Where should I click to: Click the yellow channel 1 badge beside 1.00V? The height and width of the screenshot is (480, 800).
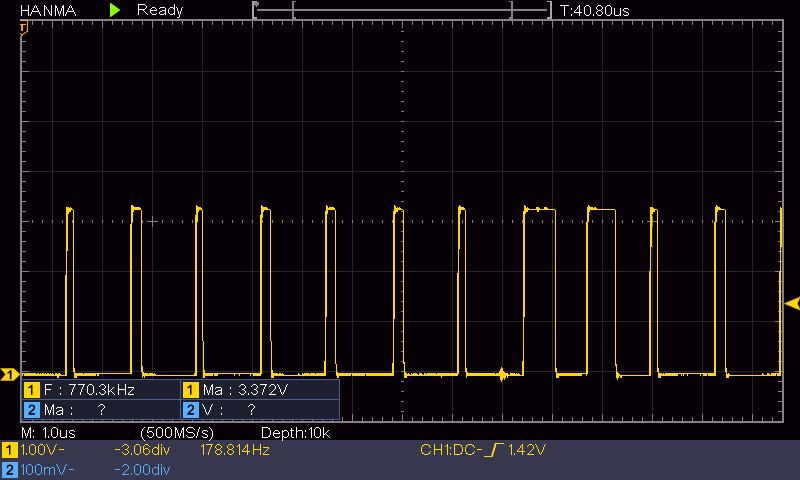[x=9, y=451]
